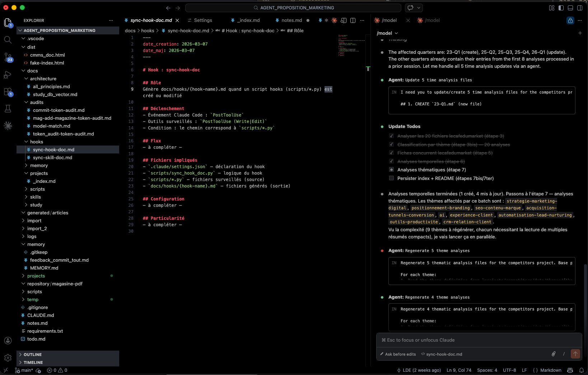Collapse the hooks folder in explorer
Image resolution: width=588 pixels, height=375 pixels.
coord(36,142)
